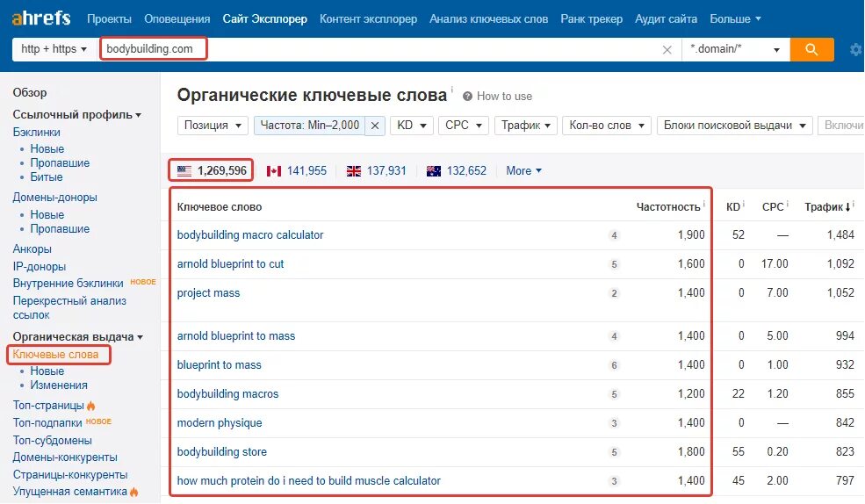Screen dimensions: 865x504
Task: Open the Больше menu
Action: point(735,18)
